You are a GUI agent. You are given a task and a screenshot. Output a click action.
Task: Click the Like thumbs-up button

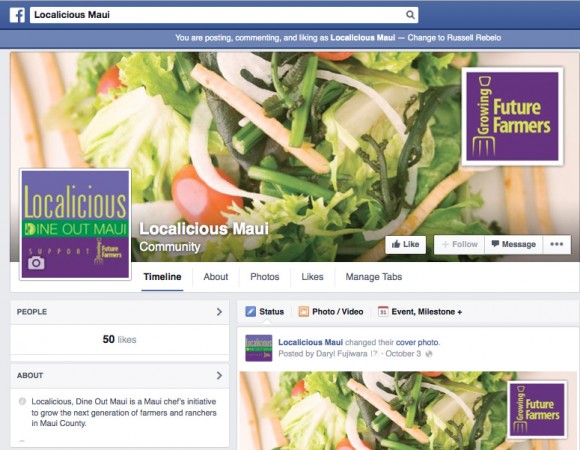coord(405,244)
